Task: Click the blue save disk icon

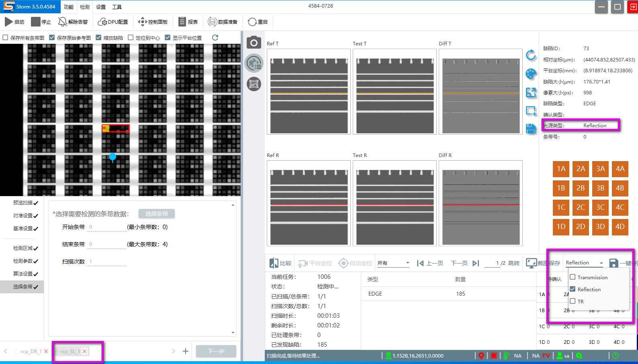Action: 531,129
